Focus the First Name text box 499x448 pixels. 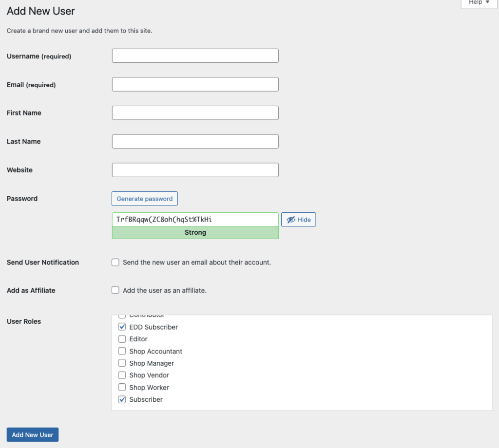coord(195,113)
